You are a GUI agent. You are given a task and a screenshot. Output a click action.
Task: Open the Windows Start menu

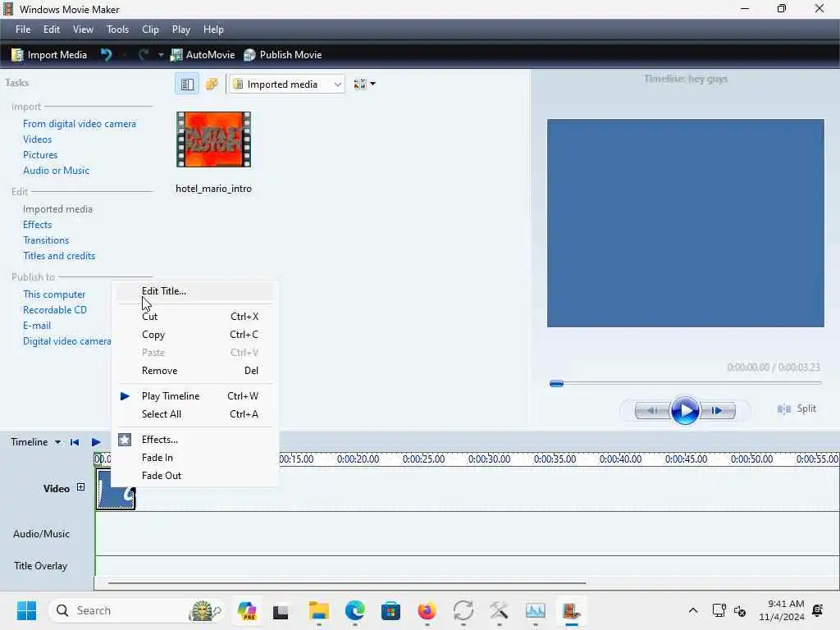(x=26, y=610)
